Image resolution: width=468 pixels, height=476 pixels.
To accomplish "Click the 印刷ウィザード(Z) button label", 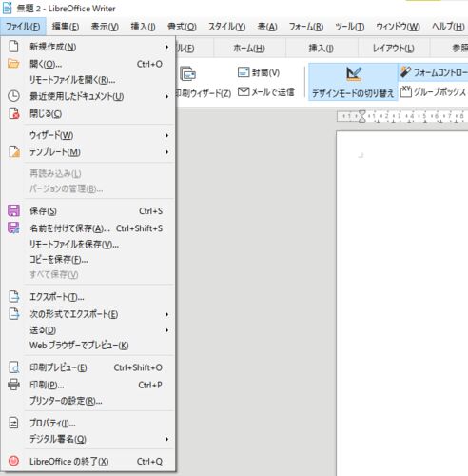I will pos(204,93).
